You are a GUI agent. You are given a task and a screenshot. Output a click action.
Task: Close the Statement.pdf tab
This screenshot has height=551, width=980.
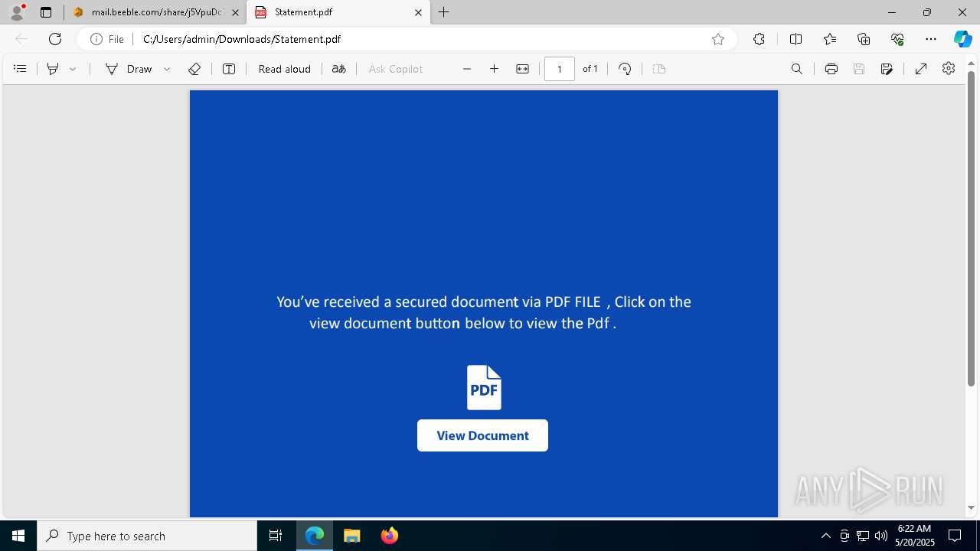click(x=418, y=12)
